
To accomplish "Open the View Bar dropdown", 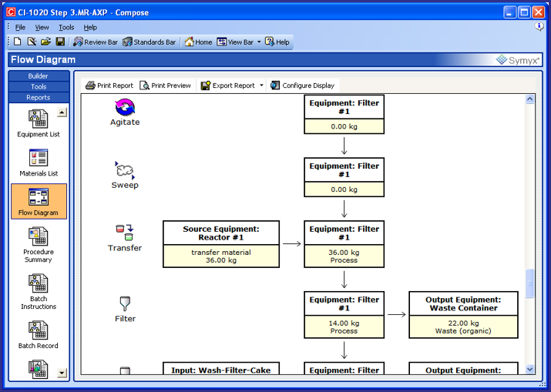I will click(259, 42).
